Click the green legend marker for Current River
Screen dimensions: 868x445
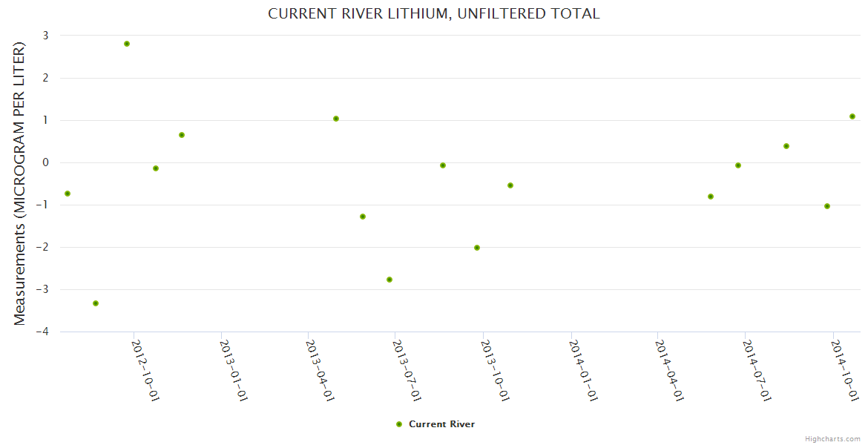[x=399, y=424]
